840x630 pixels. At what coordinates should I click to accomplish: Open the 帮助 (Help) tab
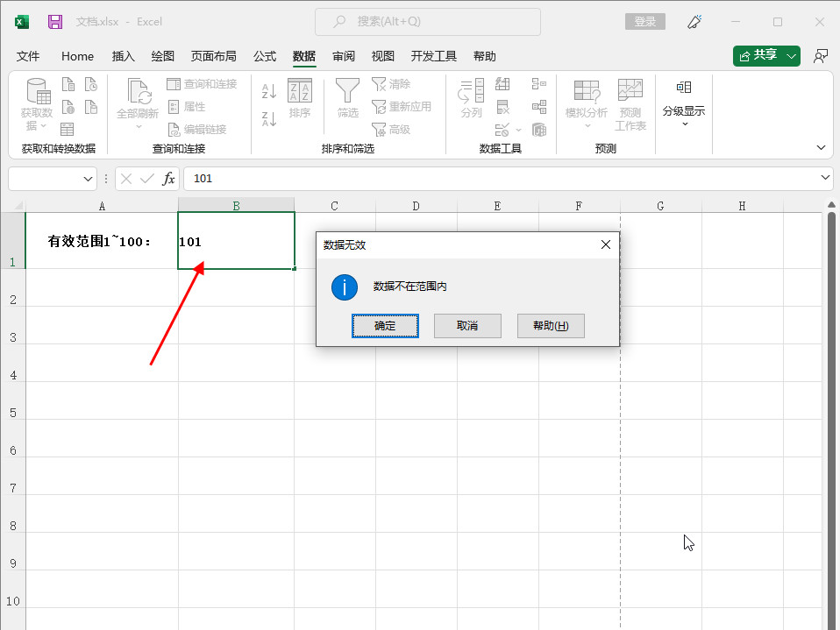click(x=484, y=56)
